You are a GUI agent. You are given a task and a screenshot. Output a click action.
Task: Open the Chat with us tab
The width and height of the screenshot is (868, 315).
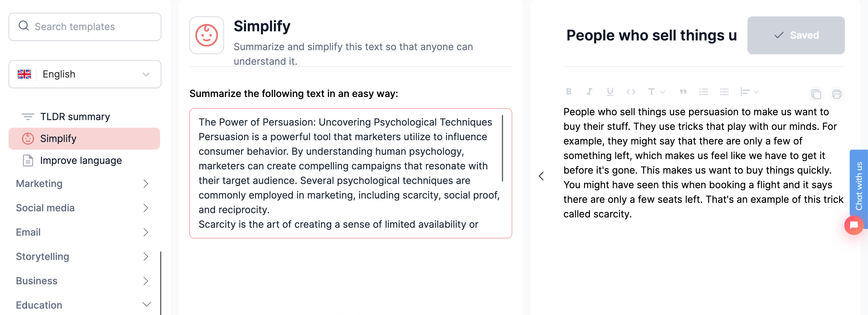tap(859, 186)
